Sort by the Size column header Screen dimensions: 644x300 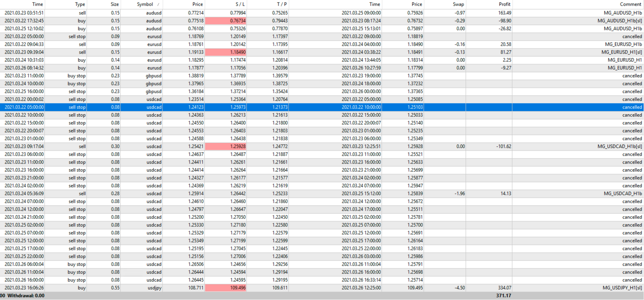115,4
